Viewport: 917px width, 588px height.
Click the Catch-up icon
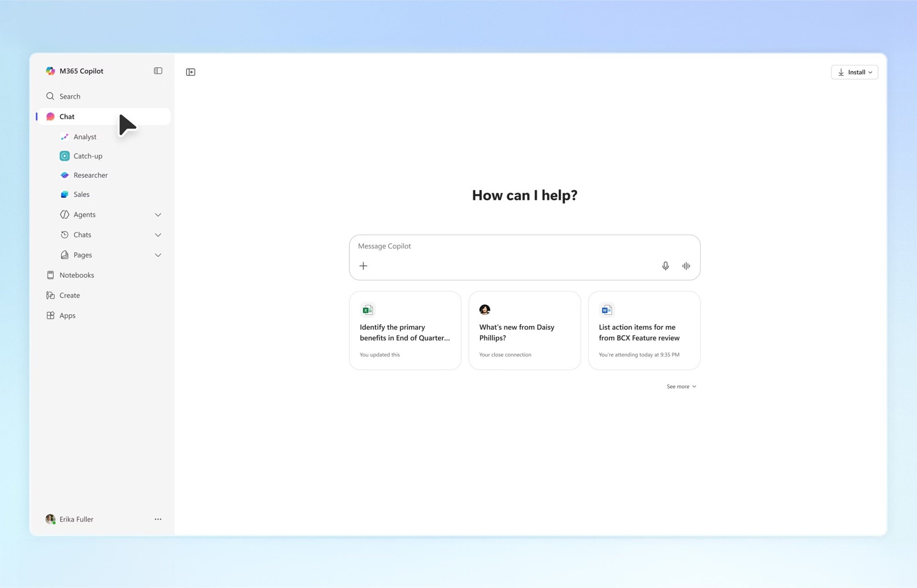tap(65, 156)
